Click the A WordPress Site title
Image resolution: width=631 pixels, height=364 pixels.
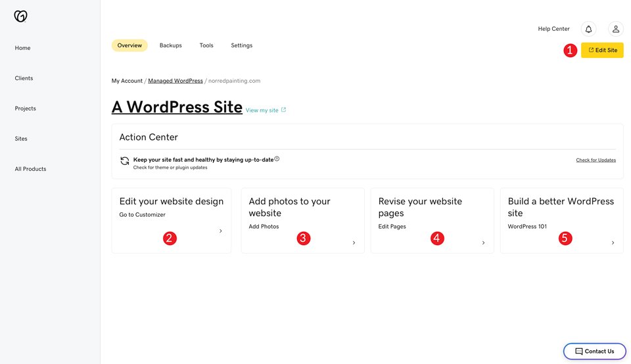click(177, 107)
